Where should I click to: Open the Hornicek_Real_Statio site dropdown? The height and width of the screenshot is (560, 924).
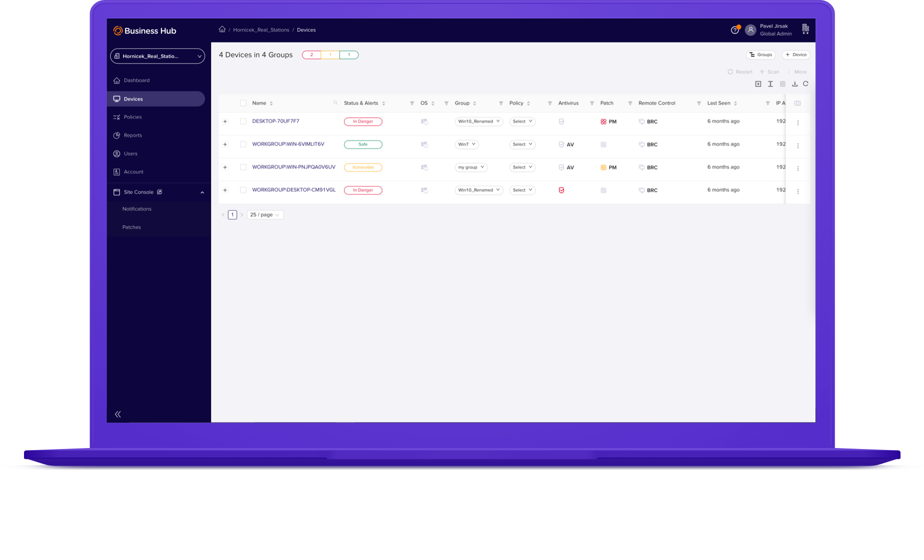157,56
